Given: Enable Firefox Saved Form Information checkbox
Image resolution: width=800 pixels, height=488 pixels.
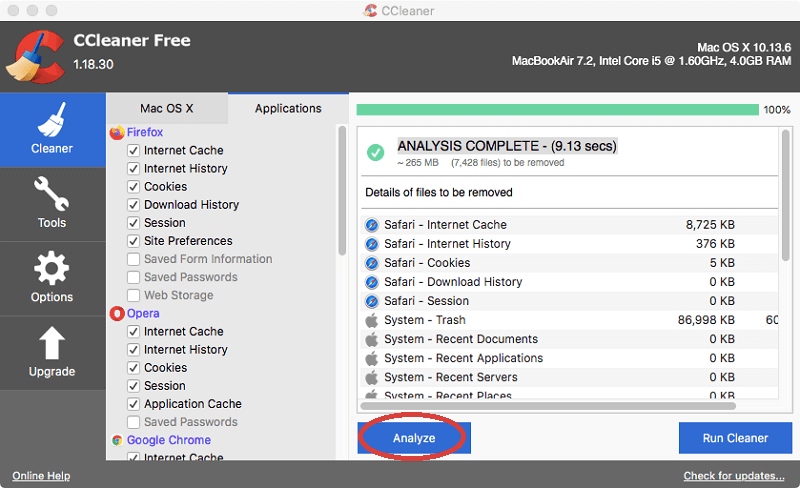Looking at the screenshot, I should (x=133, y=259).
